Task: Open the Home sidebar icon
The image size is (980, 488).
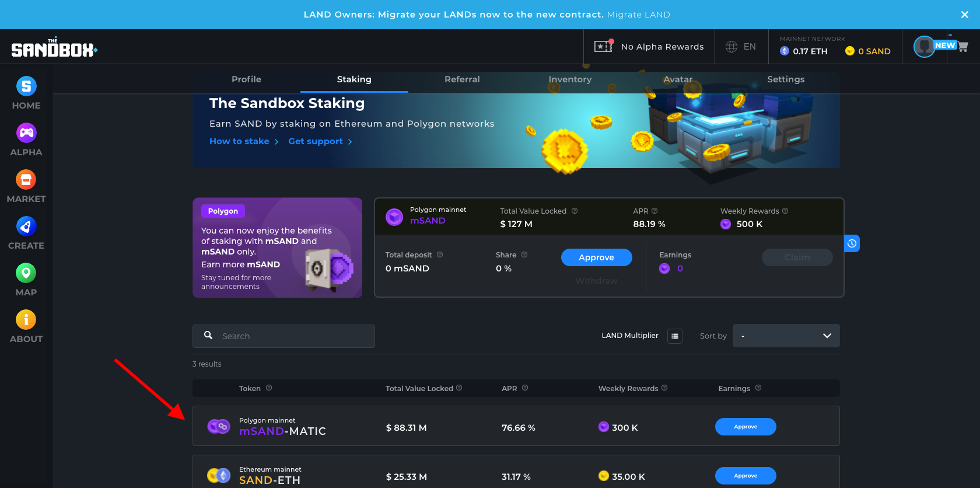Action: [26, 86]
